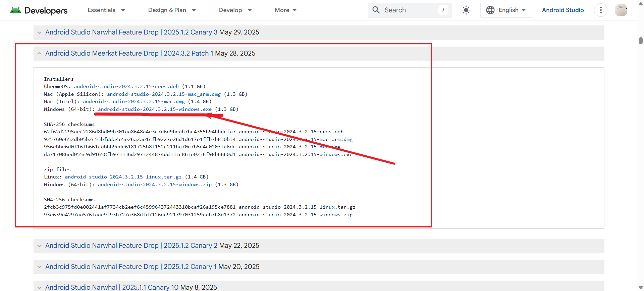Open Android Studio Narwhal 2025.1.1 Canary 10 link

[x=112, y=287]
